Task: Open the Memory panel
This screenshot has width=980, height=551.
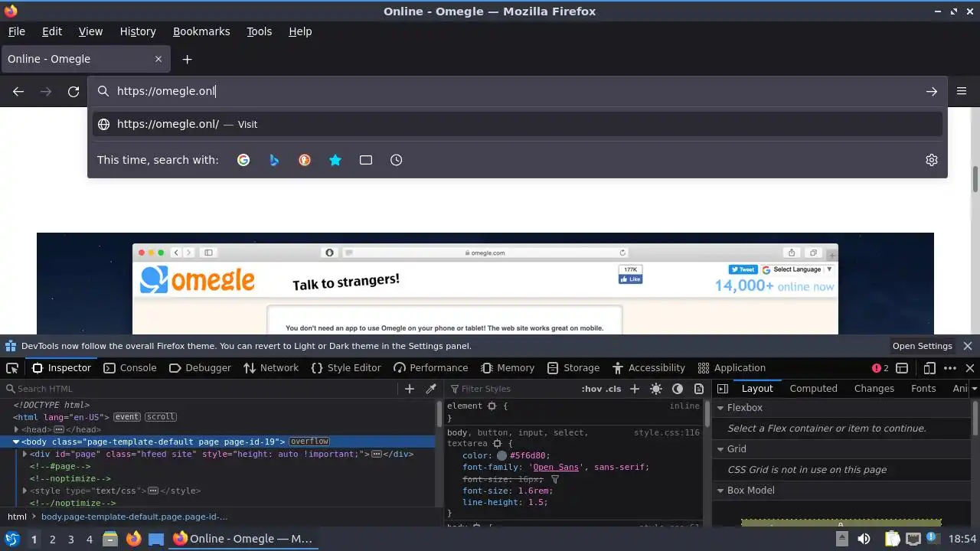Action: point(508,368)
